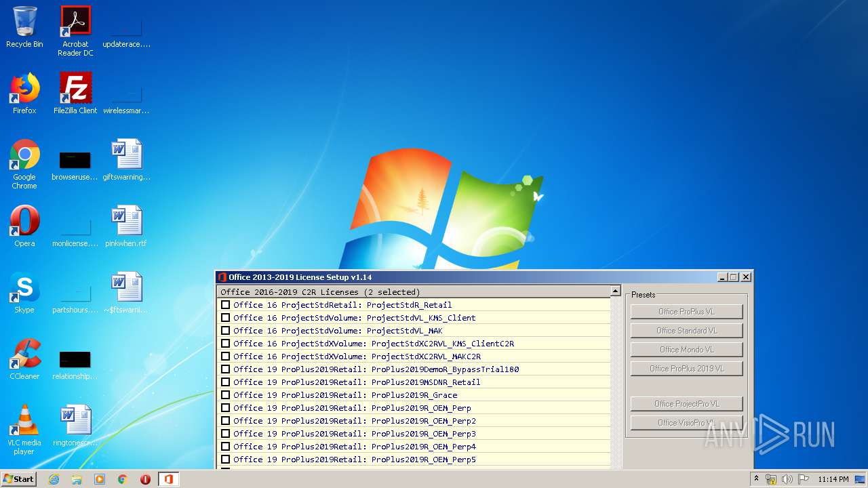This screenshot has width=868, height=488.
Task: Click Office ProjectPro VL preset button
Action: (x=686, y=404)
